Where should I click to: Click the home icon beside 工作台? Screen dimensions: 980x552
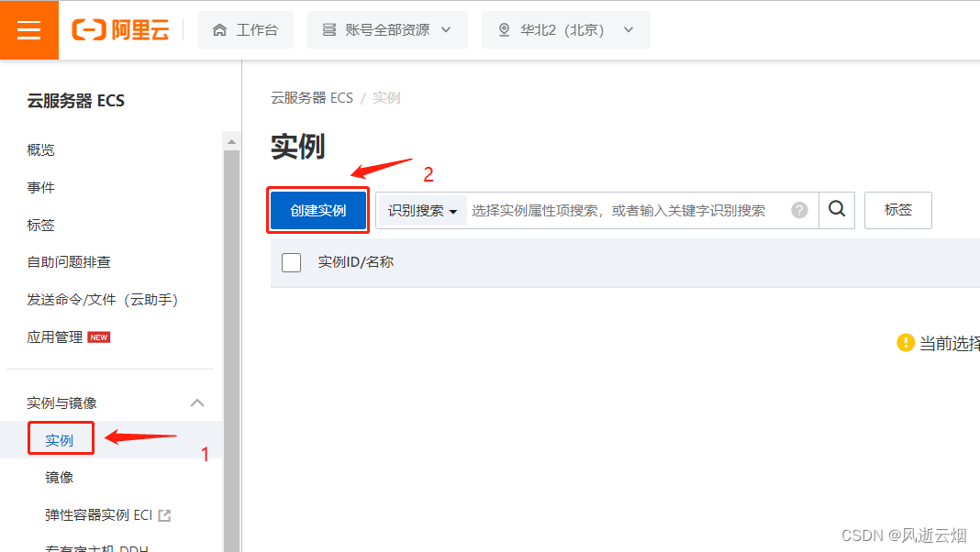pyautogui.click(x=219, y=30)
